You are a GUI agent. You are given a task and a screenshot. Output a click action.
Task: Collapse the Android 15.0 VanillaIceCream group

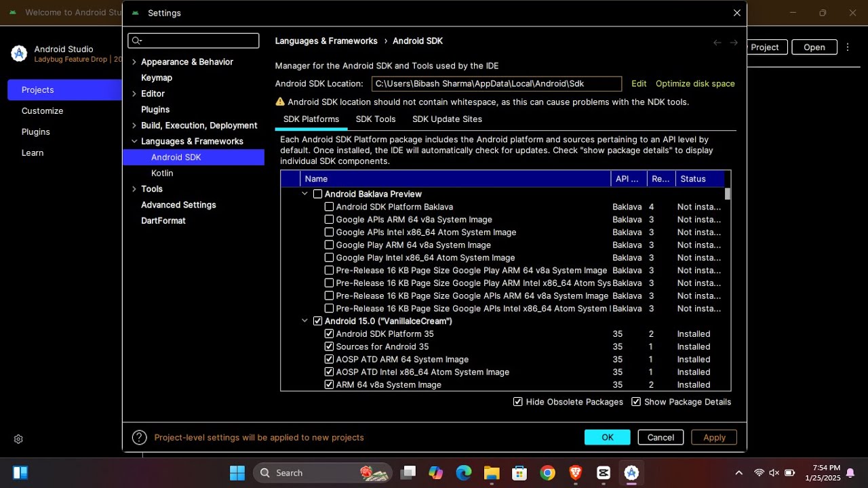(304, 321)
